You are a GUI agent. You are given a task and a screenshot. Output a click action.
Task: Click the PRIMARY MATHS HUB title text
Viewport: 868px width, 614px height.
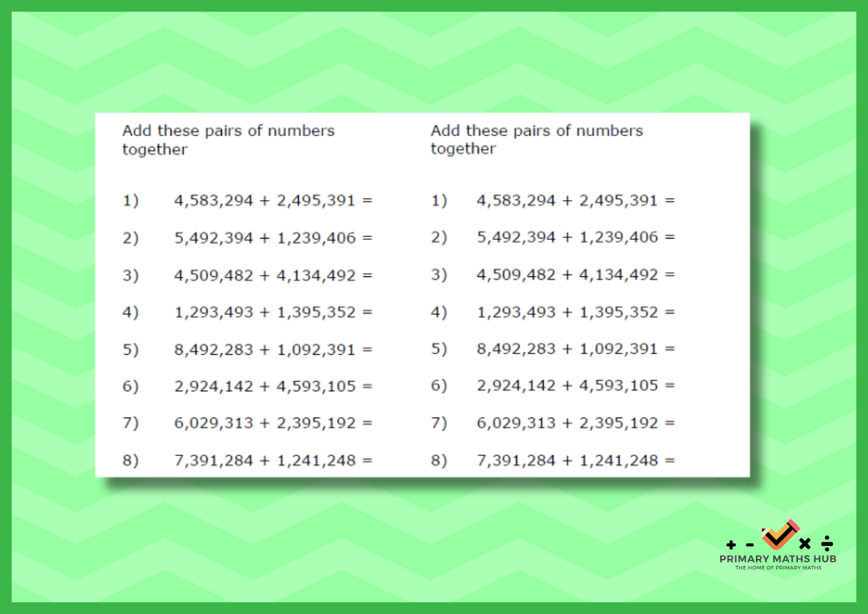[778, 559]
